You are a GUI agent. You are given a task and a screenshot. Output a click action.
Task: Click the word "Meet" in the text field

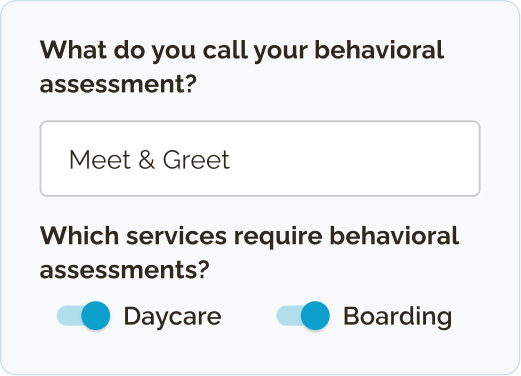pos(100,160)
